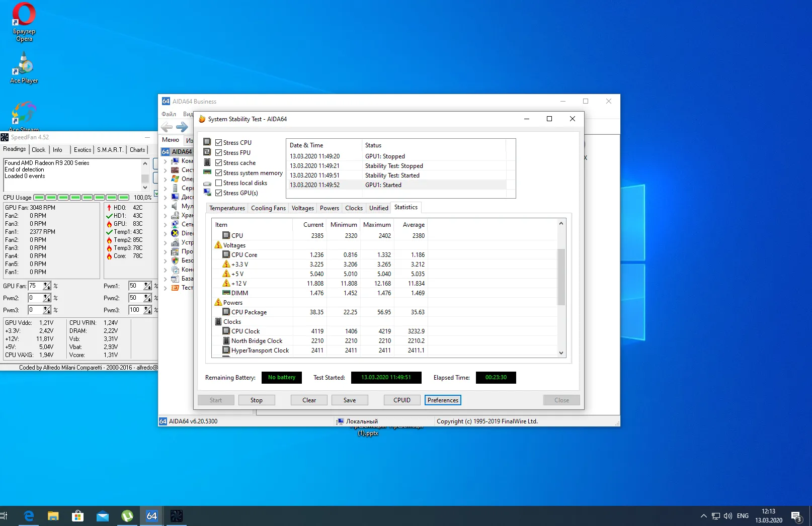Uncheck Stress system memory option
This screenshot has height=526, width=812.
tap(219, 173)
